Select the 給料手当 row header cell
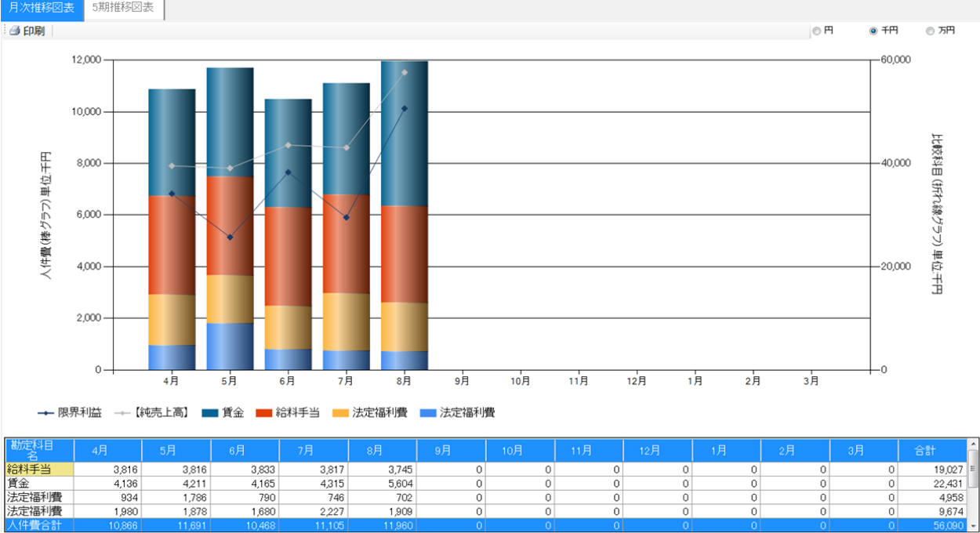 point(39,469)
